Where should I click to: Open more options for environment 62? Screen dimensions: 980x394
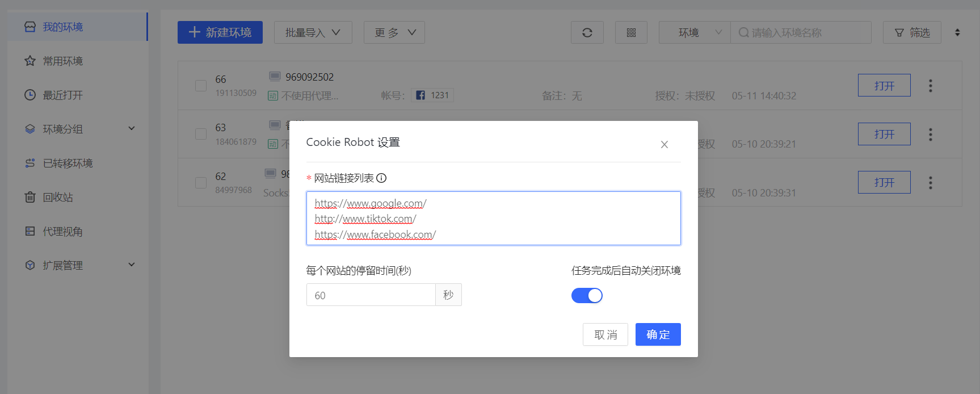pos(930,183)
